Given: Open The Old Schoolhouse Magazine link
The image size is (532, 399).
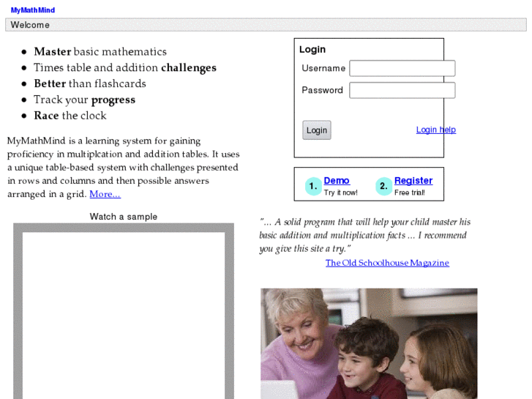Looking at the screenshot, I should click(x=387, y=263).
